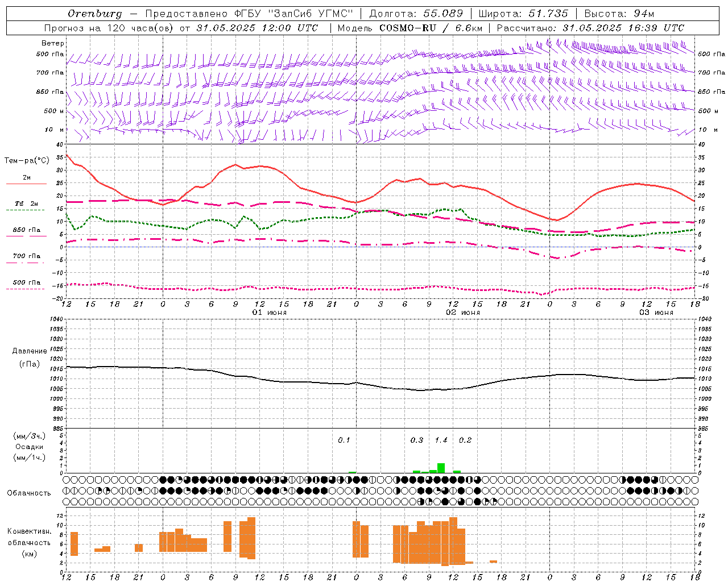Image resolution: width=728 pixels, height=582 pixels.
Task: Click the "Orenburg" station title
Action: point(95,14)
